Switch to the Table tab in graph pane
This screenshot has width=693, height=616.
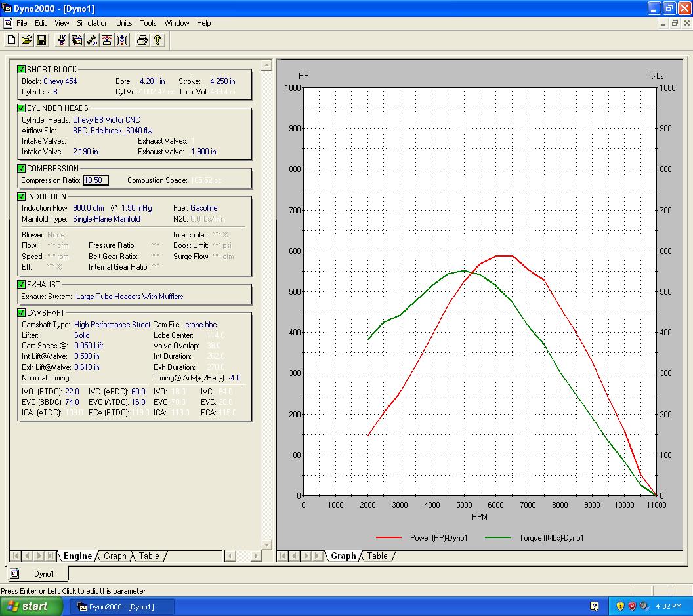[377, 556]
